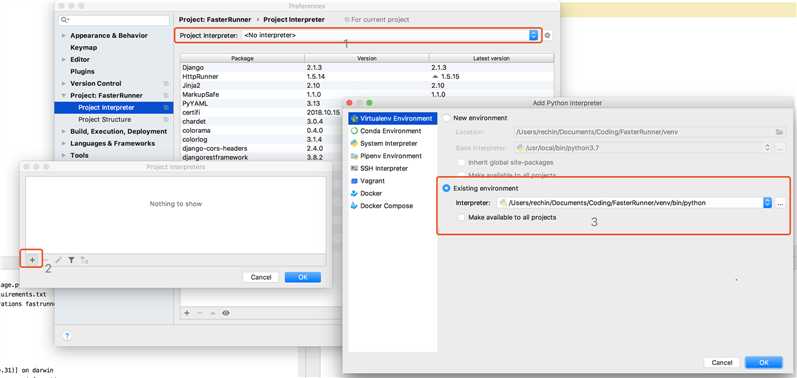The width and height of the screenshot is (797, 378).
Task: Select the Django package row
Action: tap(366, 67)
